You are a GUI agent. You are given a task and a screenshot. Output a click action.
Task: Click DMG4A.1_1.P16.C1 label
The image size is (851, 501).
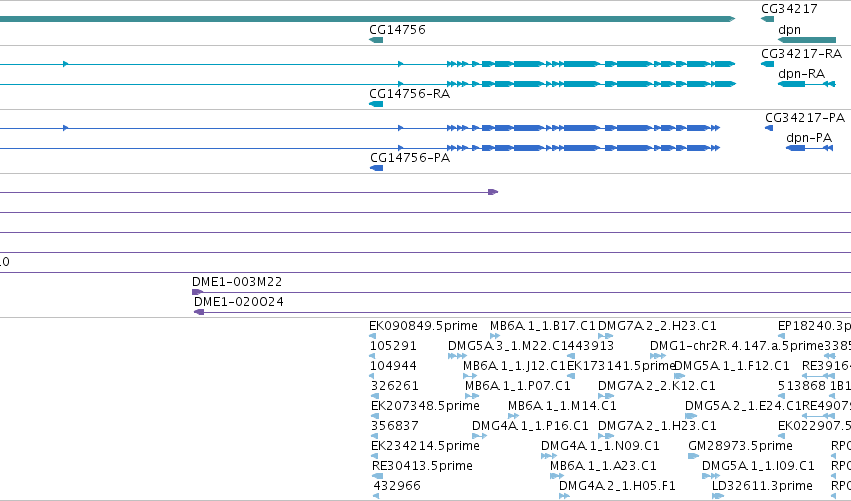pos(530,426)
